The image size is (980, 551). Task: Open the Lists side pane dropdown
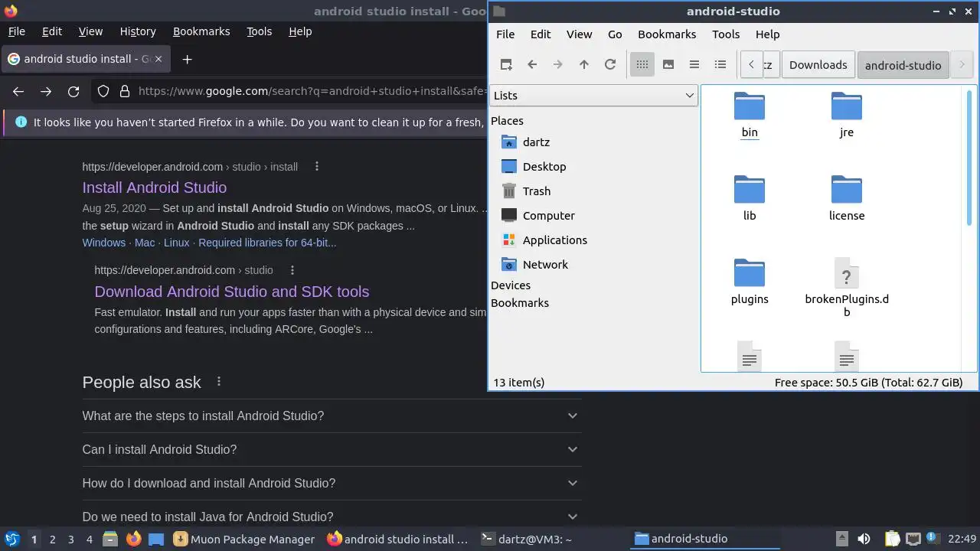593,96
